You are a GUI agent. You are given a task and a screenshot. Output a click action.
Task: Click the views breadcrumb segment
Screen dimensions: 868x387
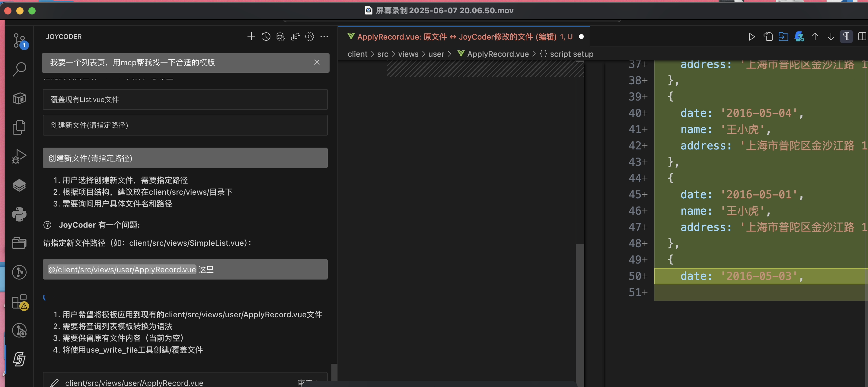tap(408, 54)
